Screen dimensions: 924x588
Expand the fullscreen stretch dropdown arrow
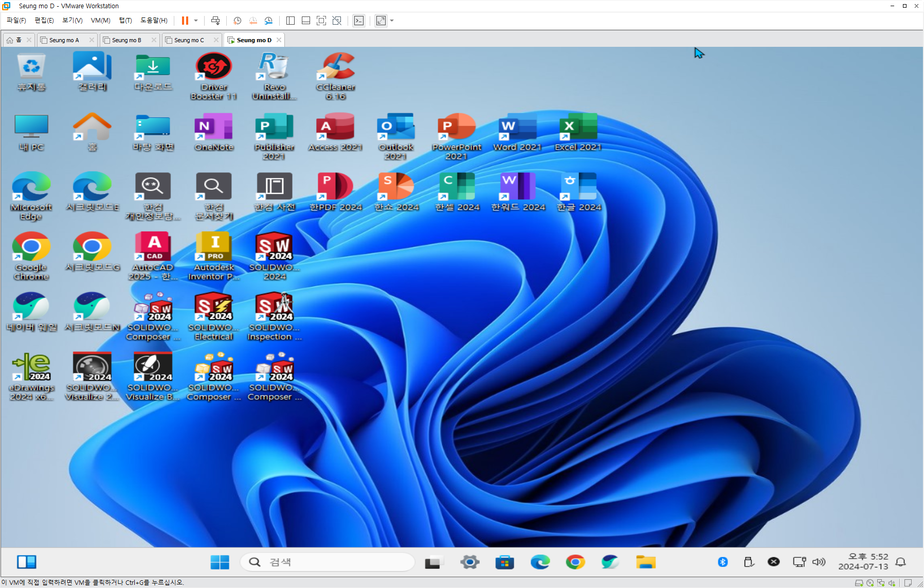[x=392, y=21]
